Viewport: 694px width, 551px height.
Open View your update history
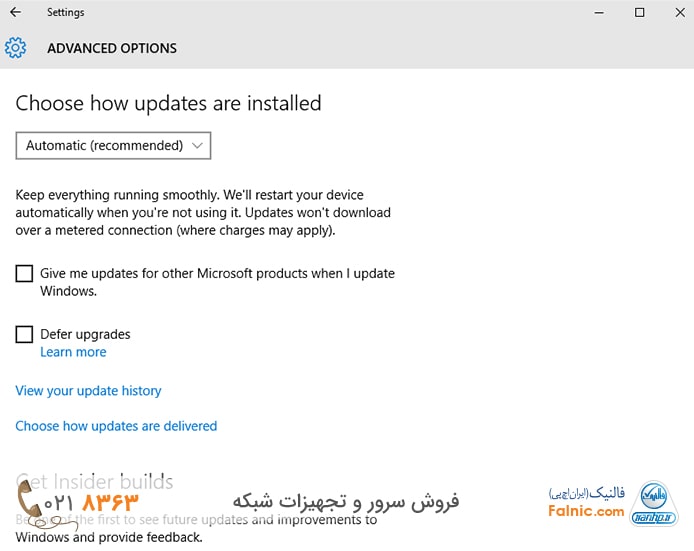pos(88,391)
